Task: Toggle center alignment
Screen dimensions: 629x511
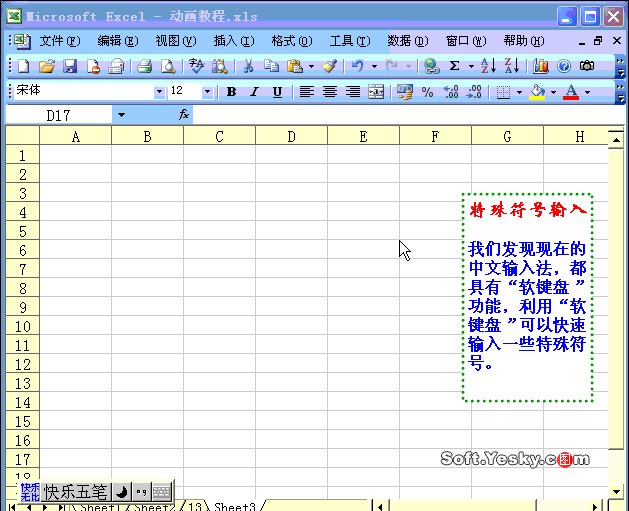Action: point(330,92)
